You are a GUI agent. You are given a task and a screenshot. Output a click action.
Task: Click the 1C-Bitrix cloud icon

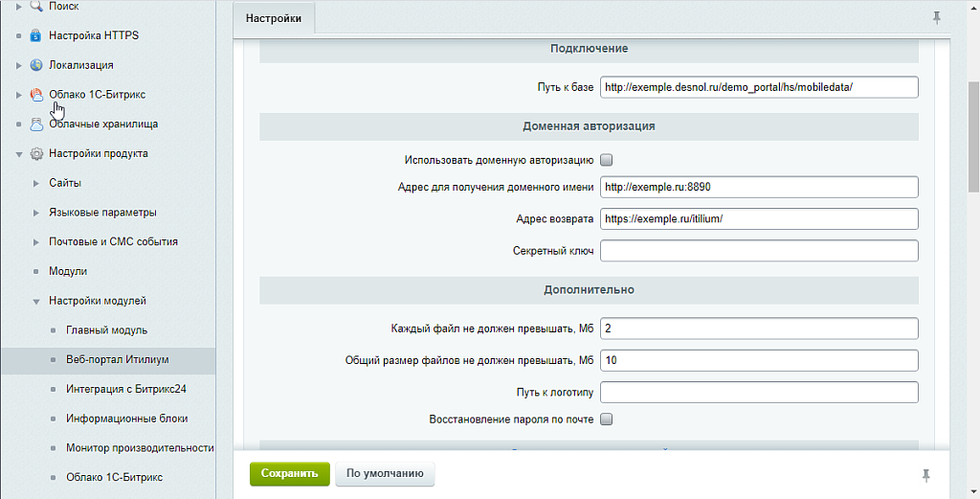pos(36,95)
